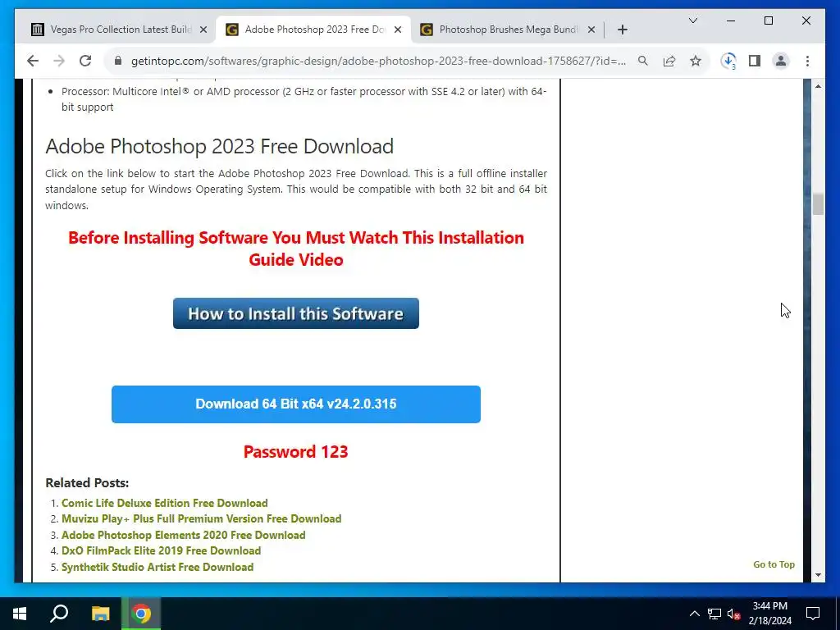Open Chrome three-dot menu
The width and height of the screenshot is (840, 630).
tap(807, 61)
